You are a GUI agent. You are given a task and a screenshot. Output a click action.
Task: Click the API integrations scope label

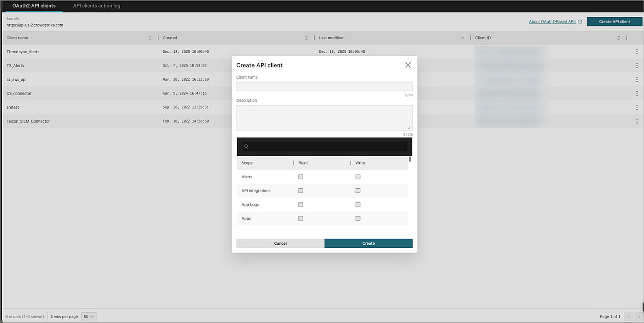(x=256, y=191)
